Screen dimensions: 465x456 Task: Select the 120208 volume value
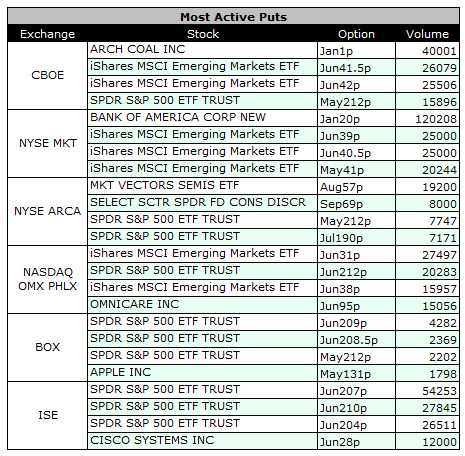click(436, 119)
